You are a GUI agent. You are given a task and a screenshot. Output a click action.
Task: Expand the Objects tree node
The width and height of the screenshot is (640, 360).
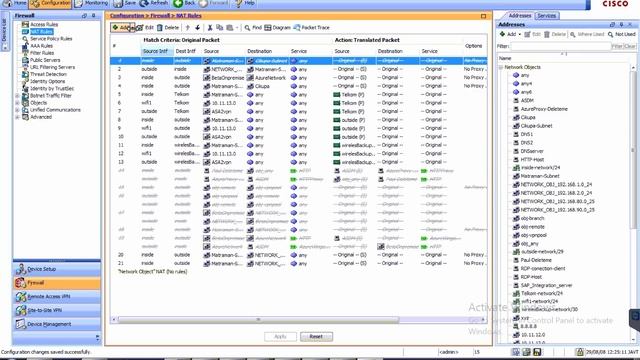[18, 103]
